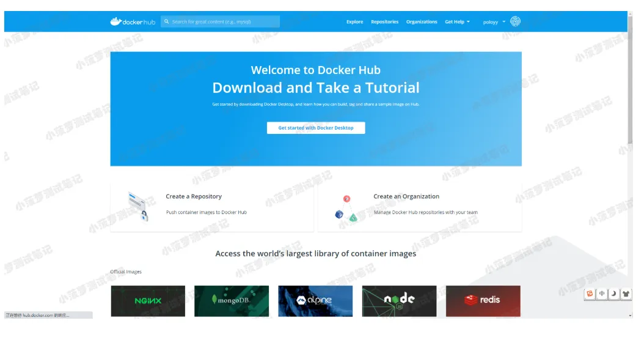This screenshot has height=337, width=644.
Task: Open the Organizations menu item
Action: (422, 22)
